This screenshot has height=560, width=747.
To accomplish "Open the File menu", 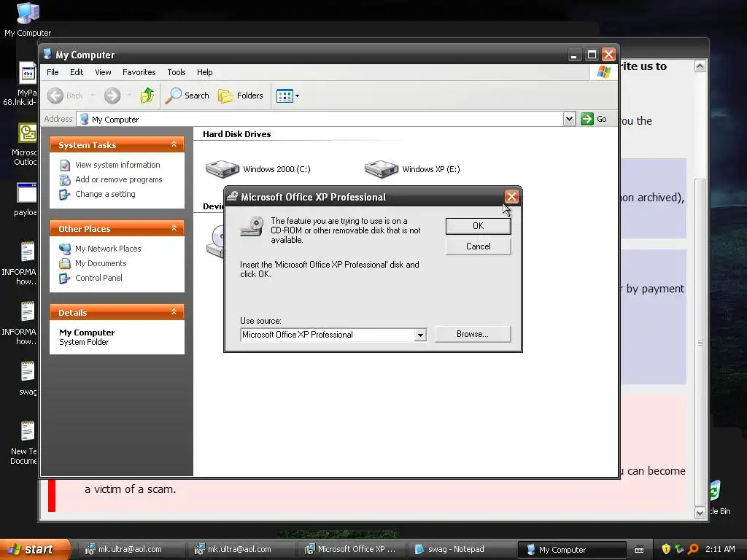I will (x=53, y=72).
